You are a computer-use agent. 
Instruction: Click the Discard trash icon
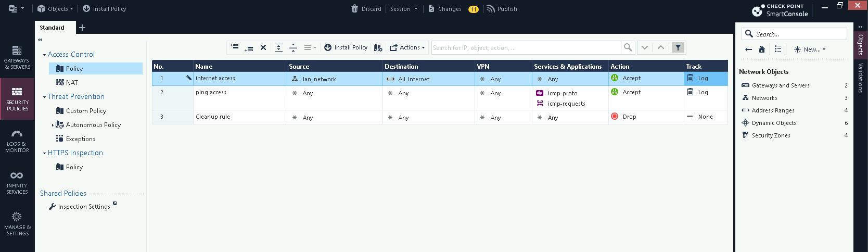[355, 9]
